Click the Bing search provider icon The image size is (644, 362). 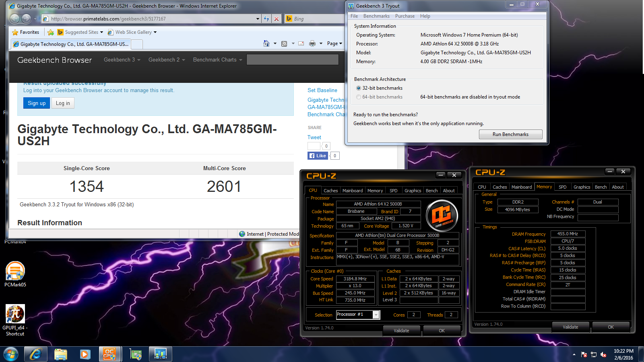[289, 19]
